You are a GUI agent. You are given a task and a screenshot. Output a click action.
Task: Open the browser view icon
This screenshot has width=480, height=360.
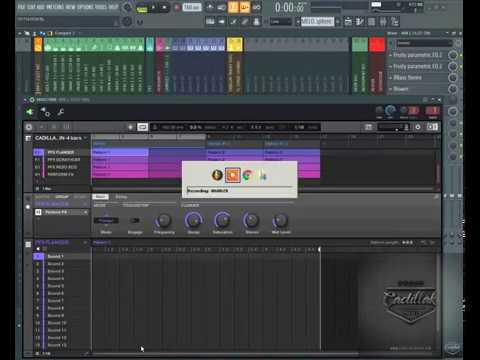[x=395, y=22]
